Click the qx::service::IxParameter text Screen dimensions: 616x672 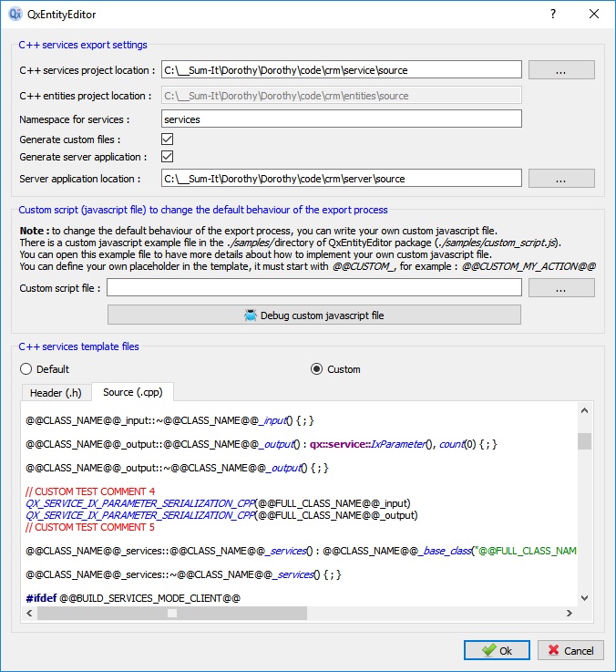tap(367, 444)
